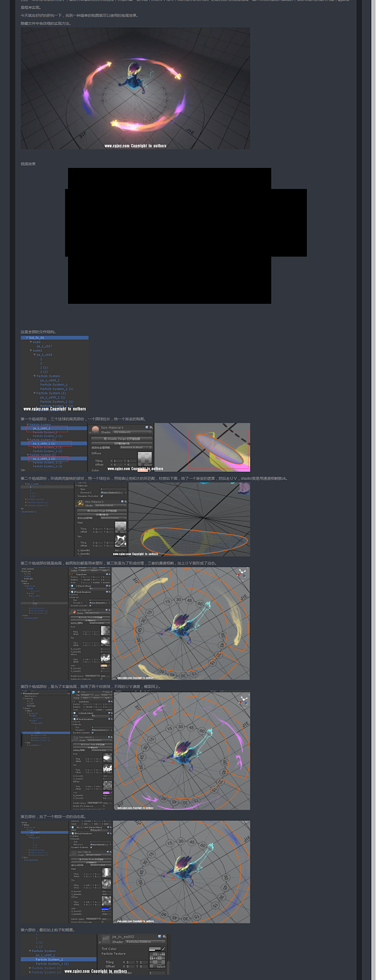Click the orientation gizmo in yellow trail scene
This screenshot has height=980, width=376.
point(242,572)
